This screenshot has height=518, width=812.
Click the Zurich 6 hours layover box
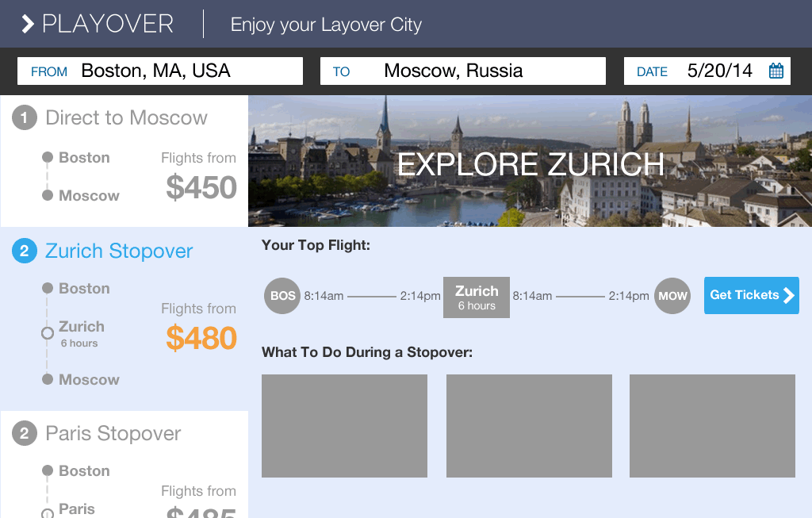(477, 297)
